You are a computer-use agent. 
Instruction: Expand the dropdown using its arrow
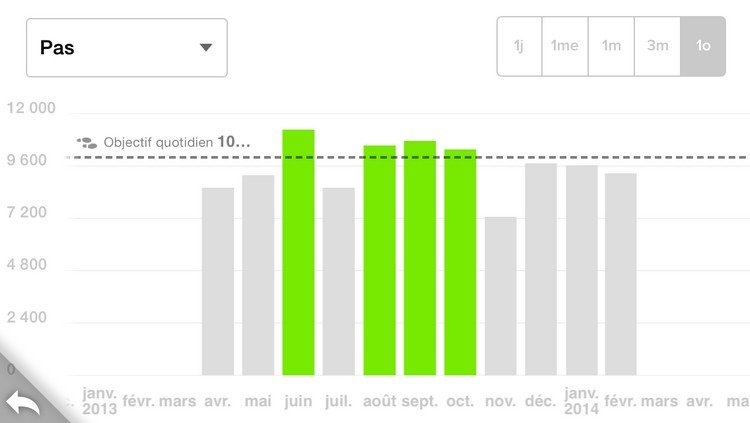coord(206,47)
